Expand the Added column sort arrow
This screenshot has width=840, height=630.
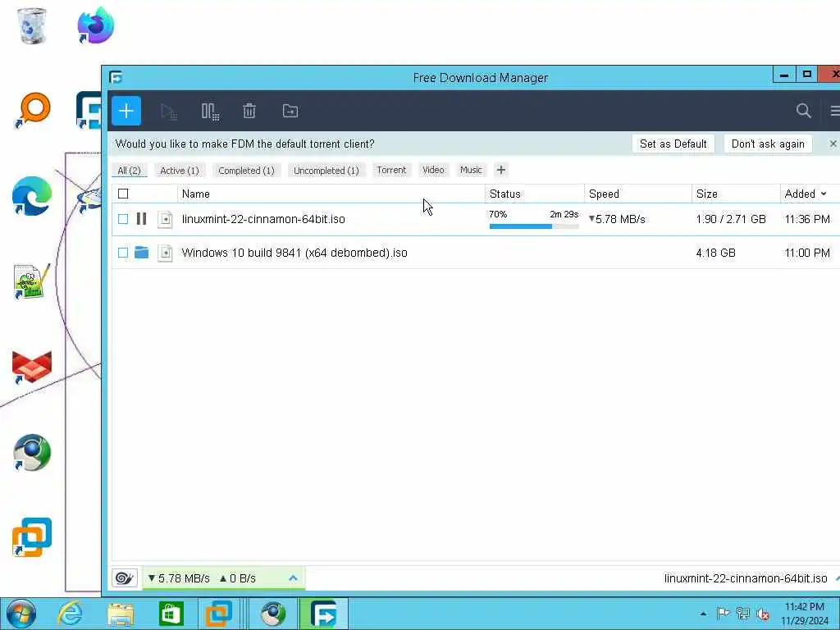pos(824,194)
